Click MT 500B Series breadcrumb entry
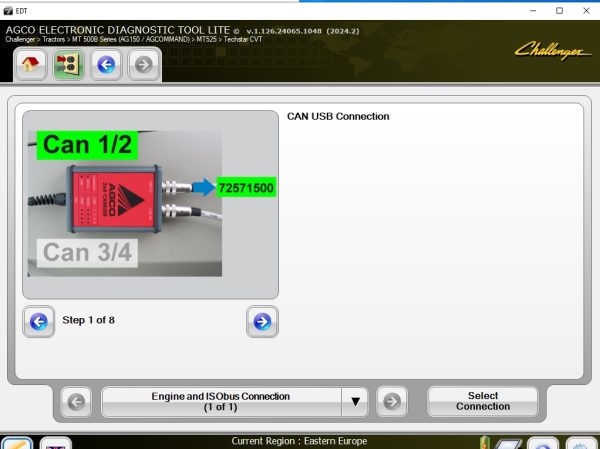 (x=130, y=39)
